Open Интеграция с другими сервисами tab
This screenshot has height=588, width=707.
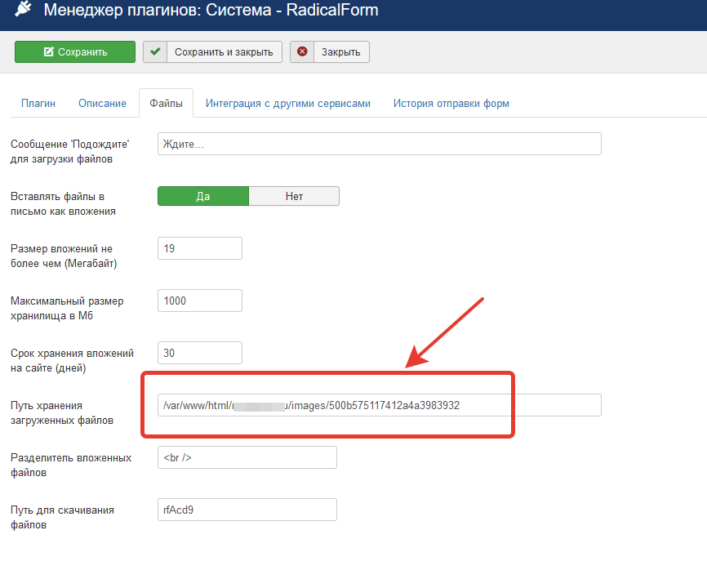tap(288, 104)
